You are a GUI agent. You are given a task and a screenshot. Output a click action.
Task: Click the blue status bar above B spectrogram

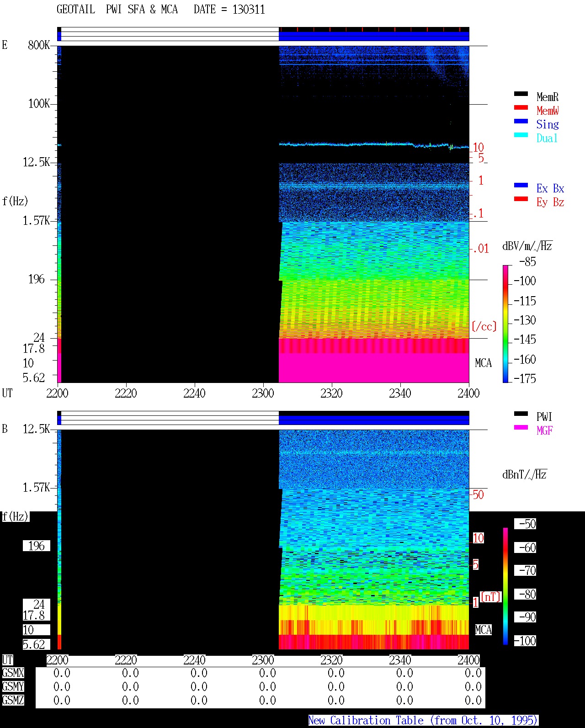click(x=374, y=420)
